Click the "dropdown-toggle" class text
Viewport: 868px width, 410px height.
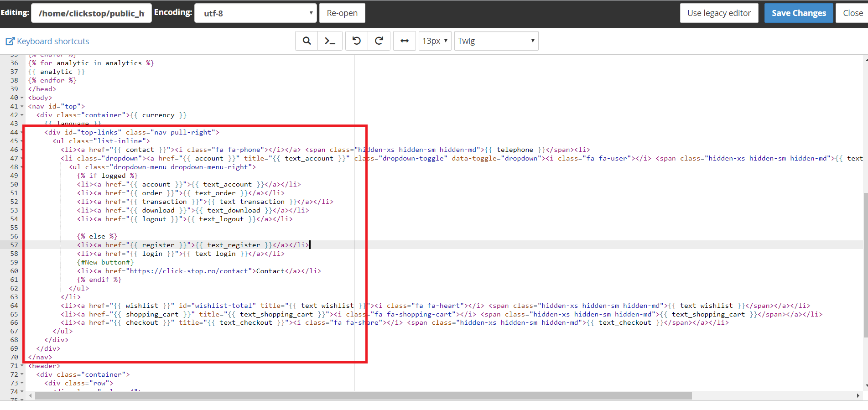coord(413,158)
